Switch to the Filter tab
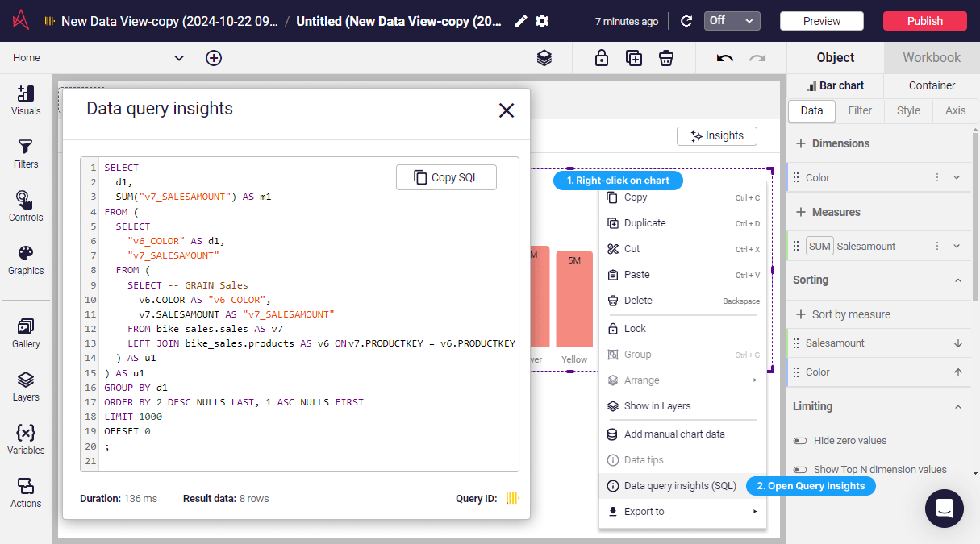The width and height of the screenshot is (980, 544). (x=860, y=110)
